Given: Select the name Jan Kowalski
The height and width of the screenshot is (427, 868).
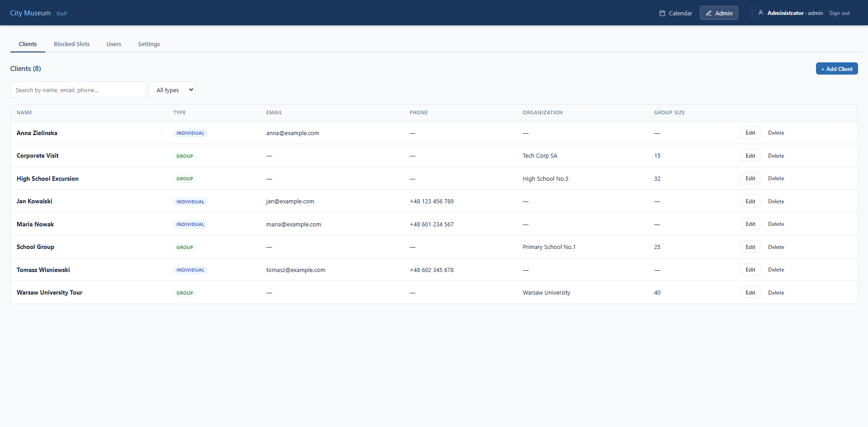Looking at the screenshot, I should (x=34, y=201).
